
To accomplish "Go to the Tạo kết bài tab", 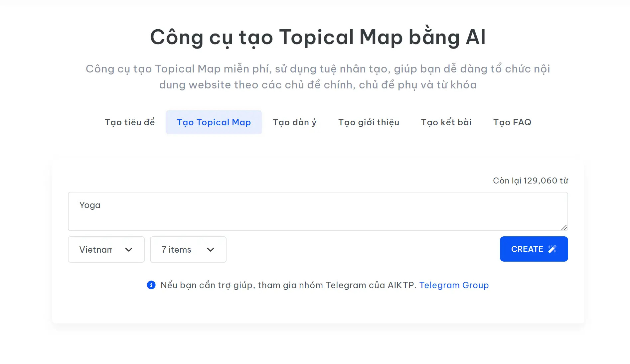I will pyautogui.click(x=446, y=122).
